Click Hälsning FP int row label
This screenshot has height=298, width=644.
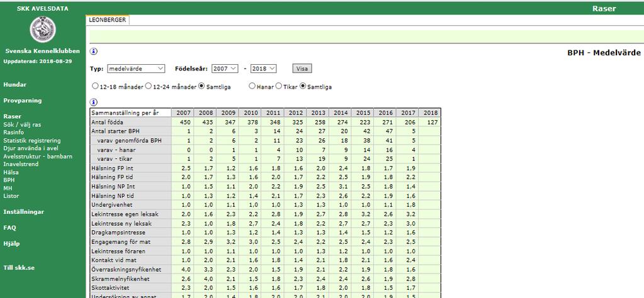[112, 168]
